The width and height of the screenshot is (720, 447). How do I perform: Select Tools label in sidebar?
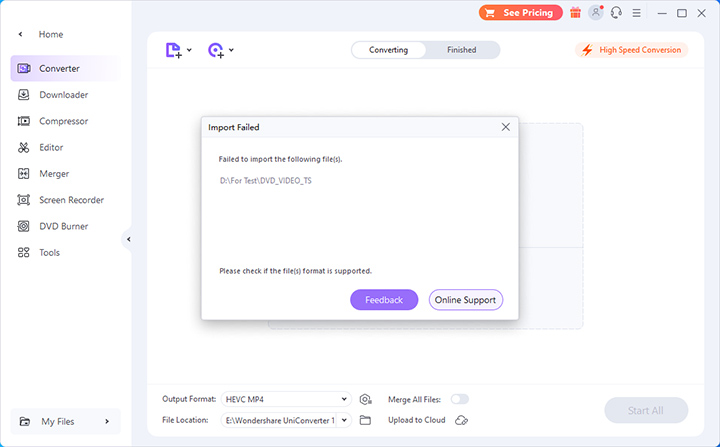(50, 253)
